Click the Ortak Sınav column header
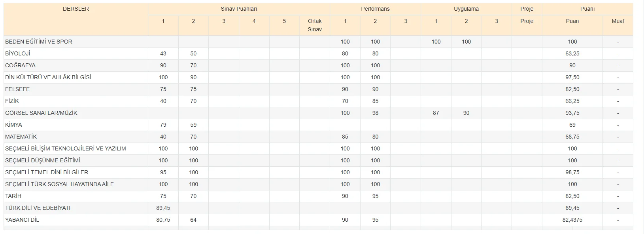This screenshot has width=644, height=234. pyautogui.click(x=315, y=25)
